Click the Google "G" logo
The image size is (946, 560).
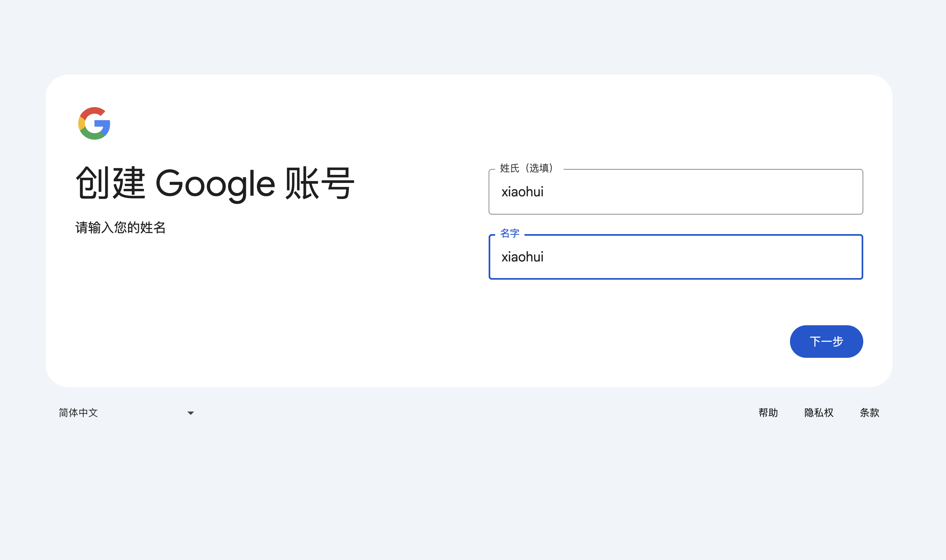94,123
